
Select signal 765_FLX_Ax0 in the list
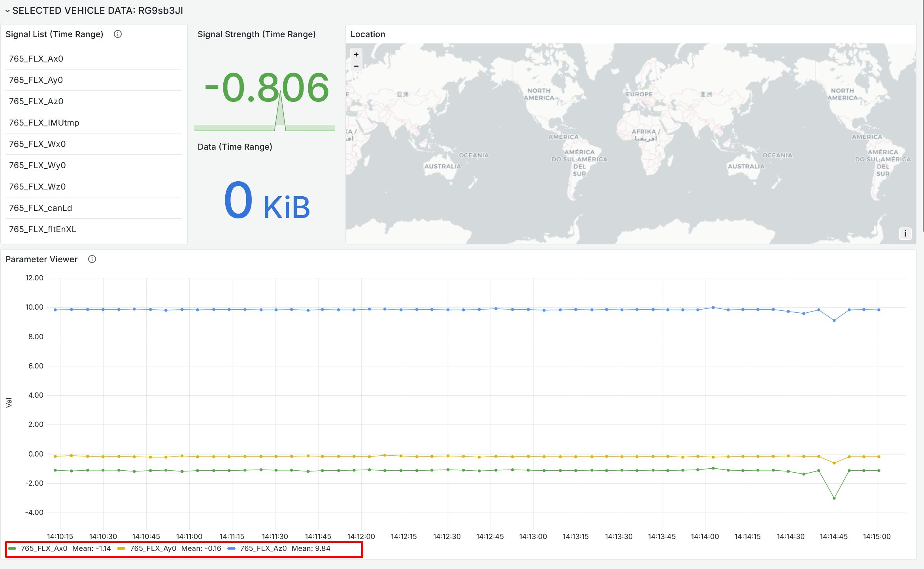tap(94, 59)
